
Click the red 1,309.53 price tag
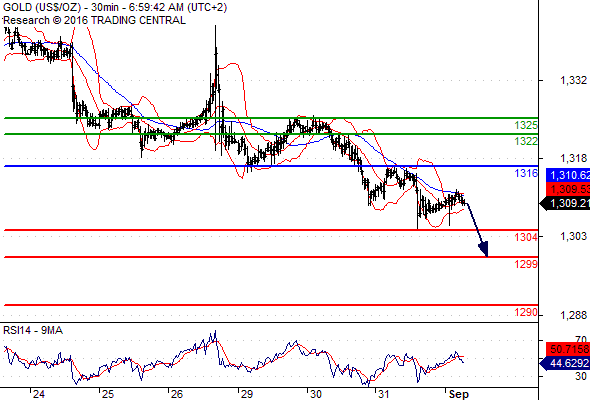[x=568, y=189]
